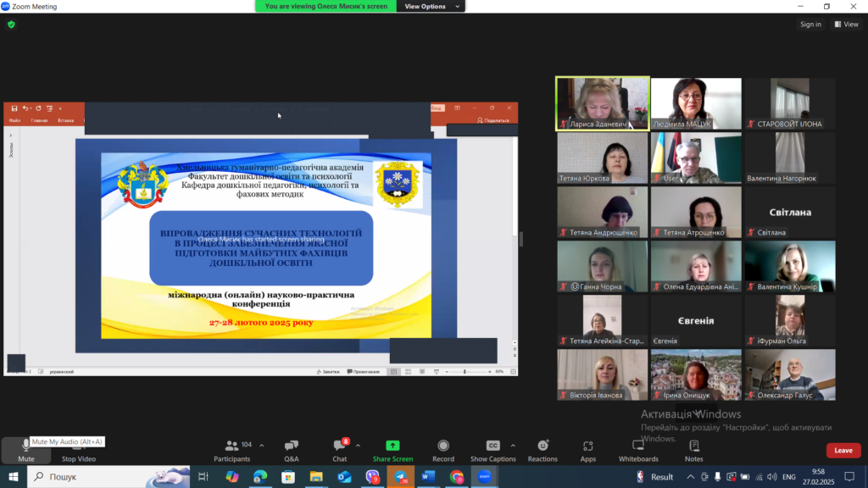Expand the chevron next to Chat

[358, 445]
